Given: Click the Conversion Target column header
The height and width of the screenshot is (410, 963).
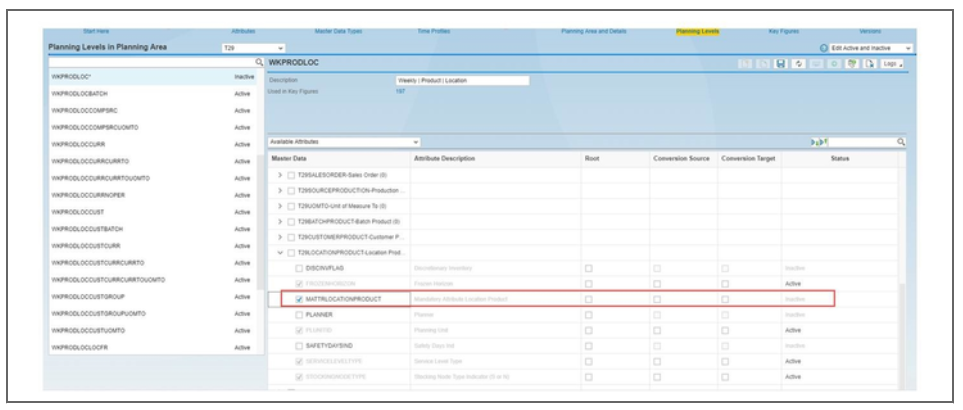Looking at the screenshot, I should tap(749, 158).
